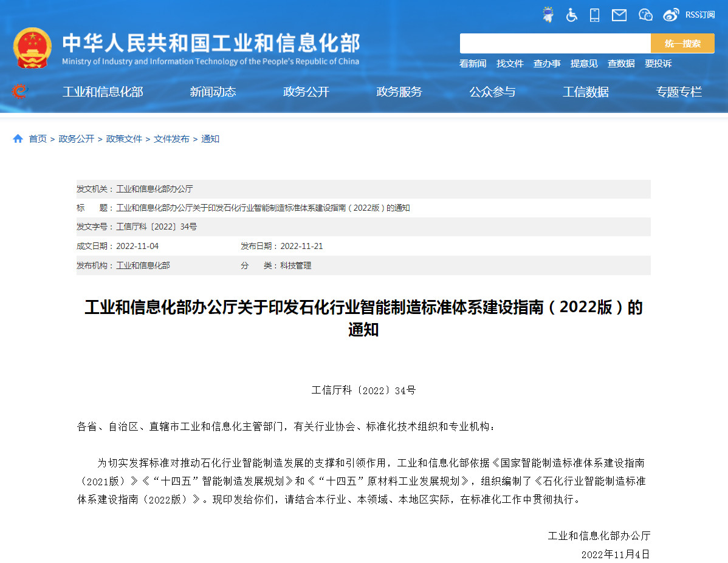Open the robot assistant icon
This screenshot has height=563, width=728.
click(548, 15)
